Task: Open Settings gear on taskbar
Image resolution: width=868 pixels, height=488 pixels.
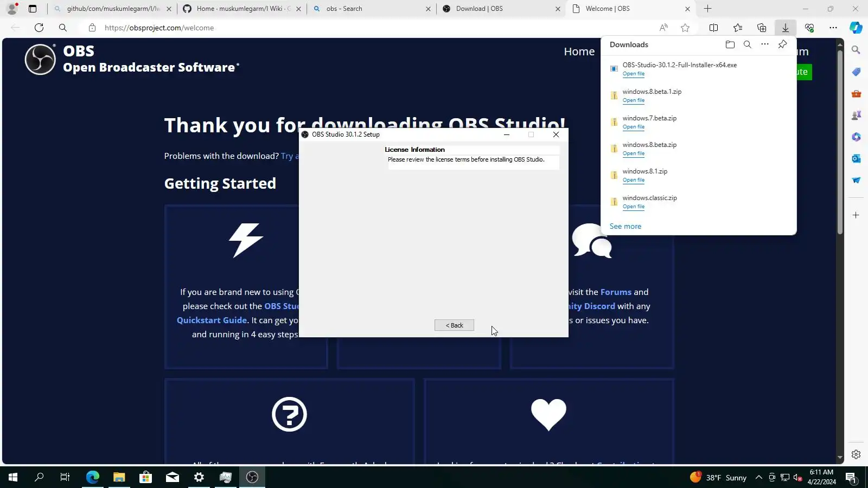Action: (x=199, y=477)
